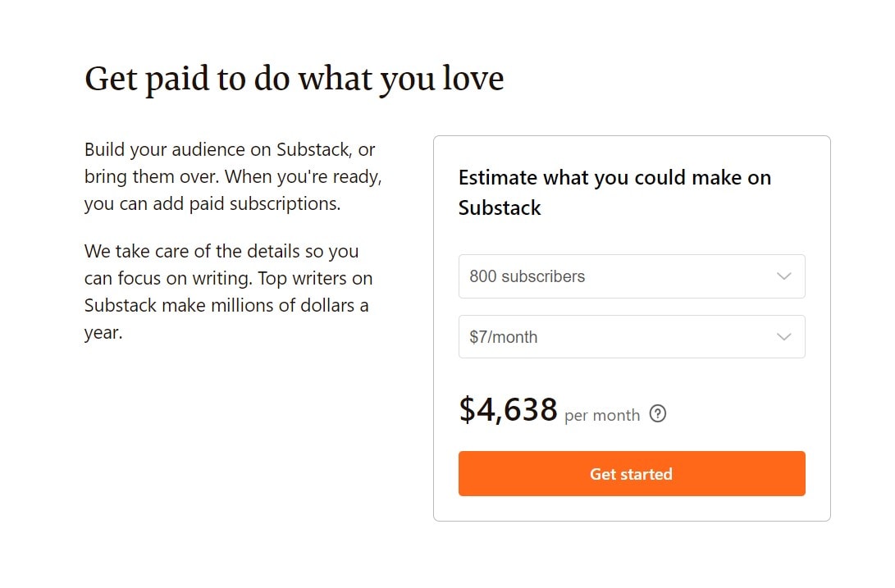Click the phrase "millions of dollars"
The image size is (895, 588).
pos(282,305)
